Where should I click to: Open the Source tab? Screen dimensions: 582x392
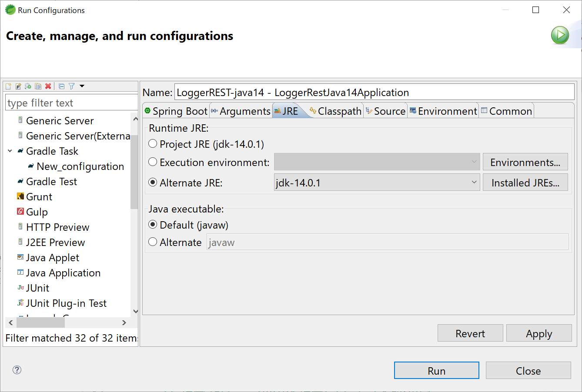point(385,111)
